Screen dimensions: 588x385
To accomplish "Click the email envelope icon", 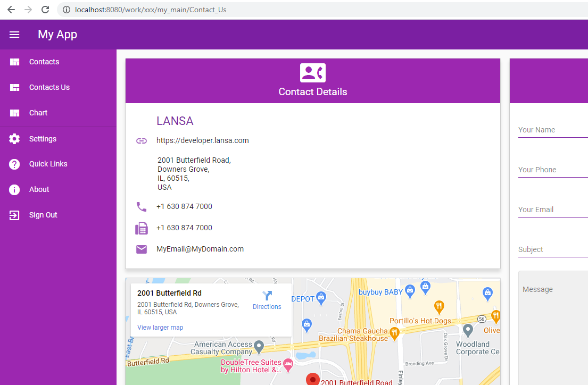I will 142,249.
